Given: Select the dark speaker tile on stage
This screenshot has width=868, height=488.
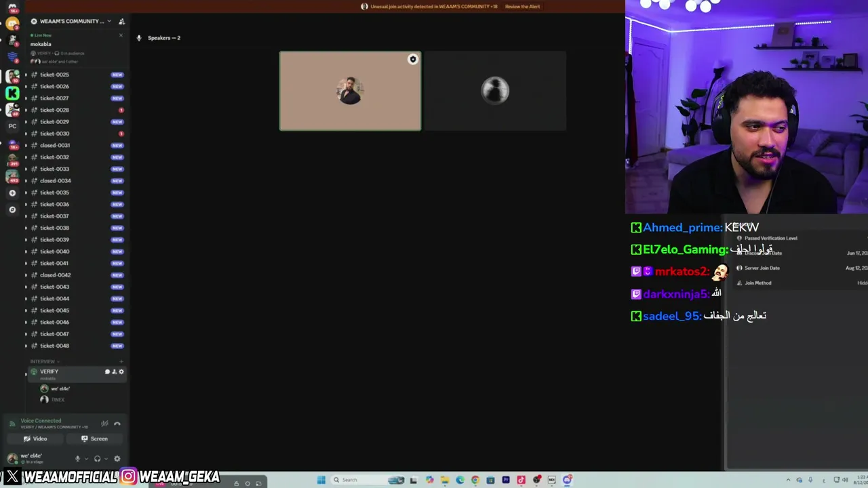Looking at the screenshot, I should [495, 91].
